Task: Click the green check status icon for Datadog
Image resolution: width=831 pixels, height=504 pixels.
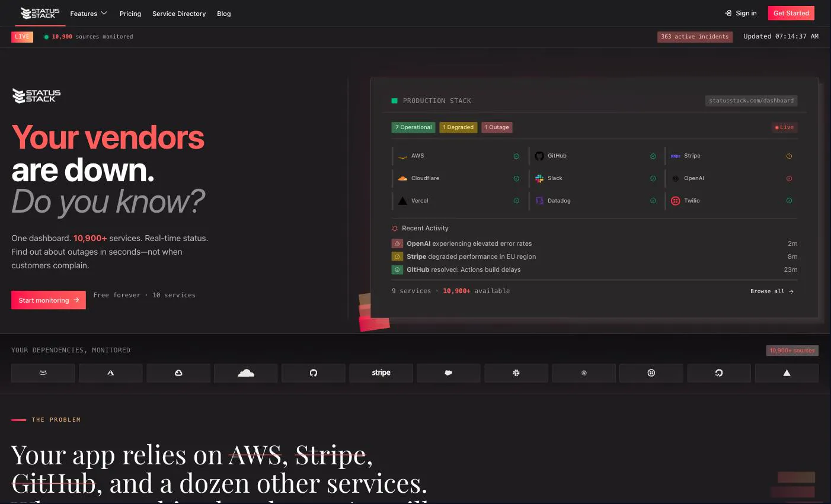Action: coord(653,201)
